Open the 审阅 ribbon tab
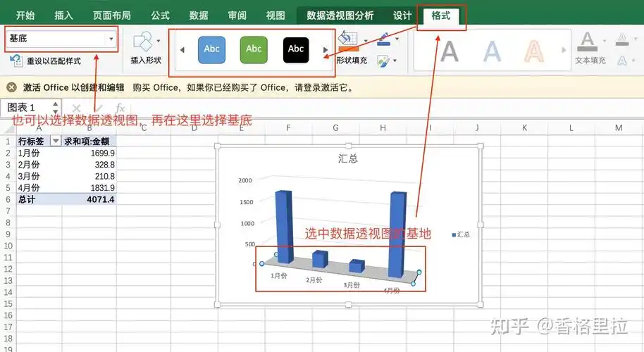The width and height of the screenshot is (644, 352). coord(237,15)
